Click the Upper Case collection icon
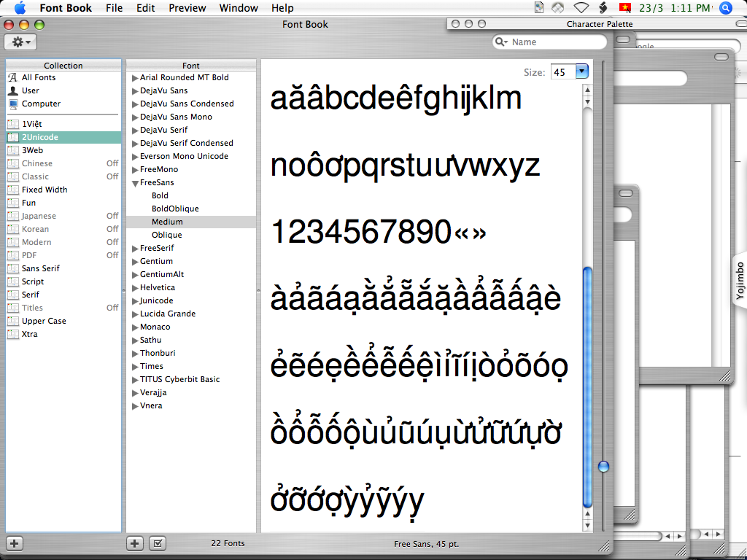The width and height of the screenshot is (747, 560). 13,321
